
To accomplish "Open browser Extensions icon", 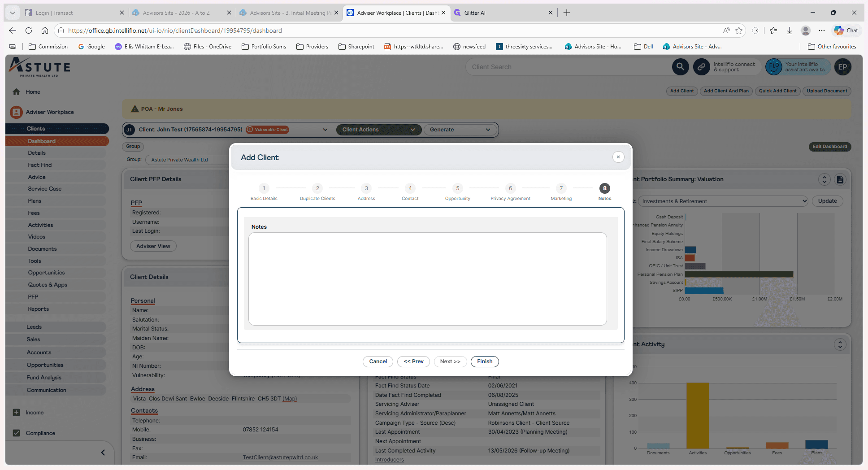I will [755, 30].
